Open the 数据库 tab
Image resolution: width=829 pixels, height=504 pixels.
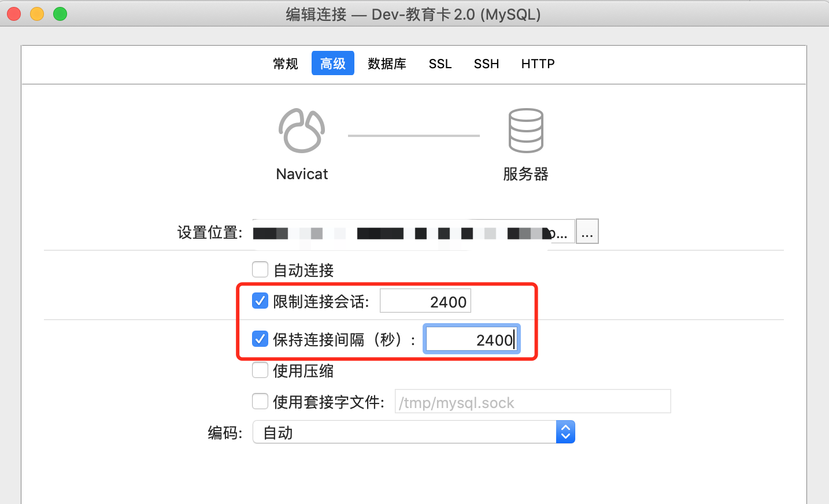point(387,64)
